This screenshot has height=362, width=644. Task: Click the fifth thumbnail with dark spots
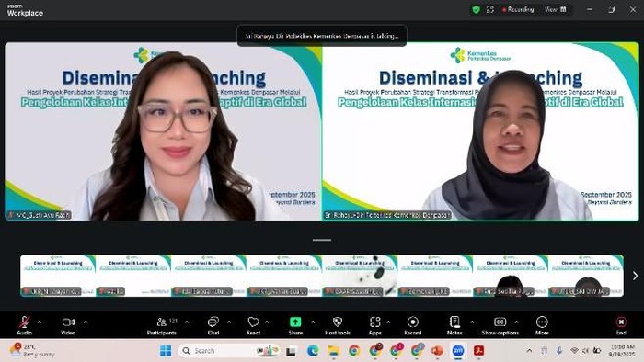pyautogui.click(x=360, y=276)
